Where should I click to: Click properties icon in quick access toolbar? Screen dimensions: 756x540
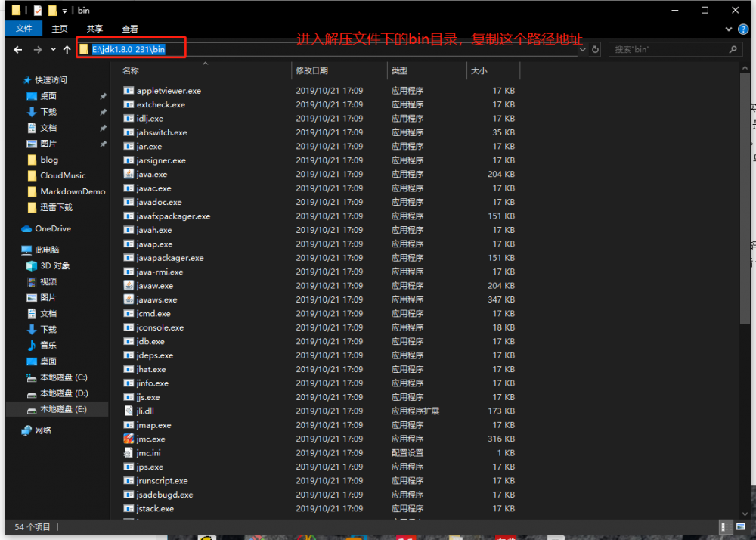pos(38,10)
